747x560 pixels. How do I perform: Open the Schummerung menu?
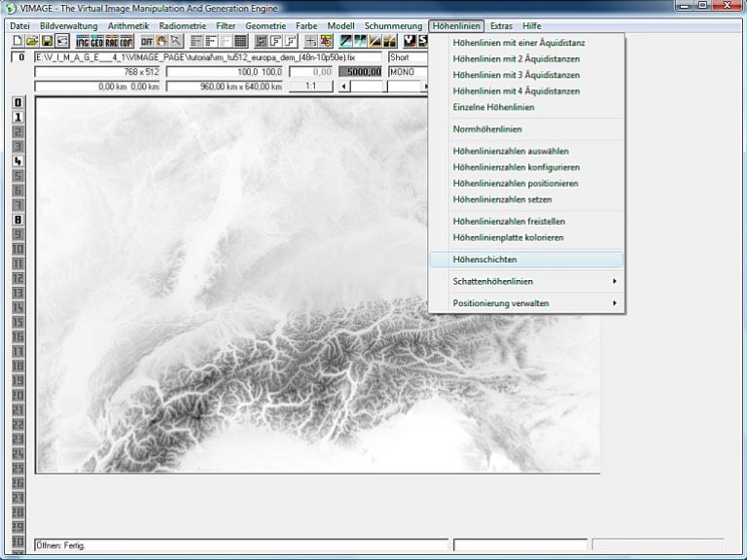click(393, 25)
